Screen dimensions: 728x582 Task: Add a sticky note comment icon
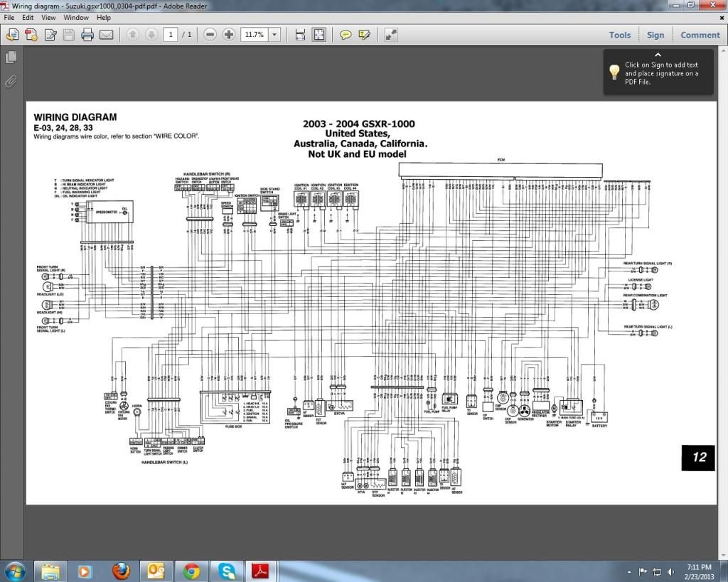(x=346, y=35)
